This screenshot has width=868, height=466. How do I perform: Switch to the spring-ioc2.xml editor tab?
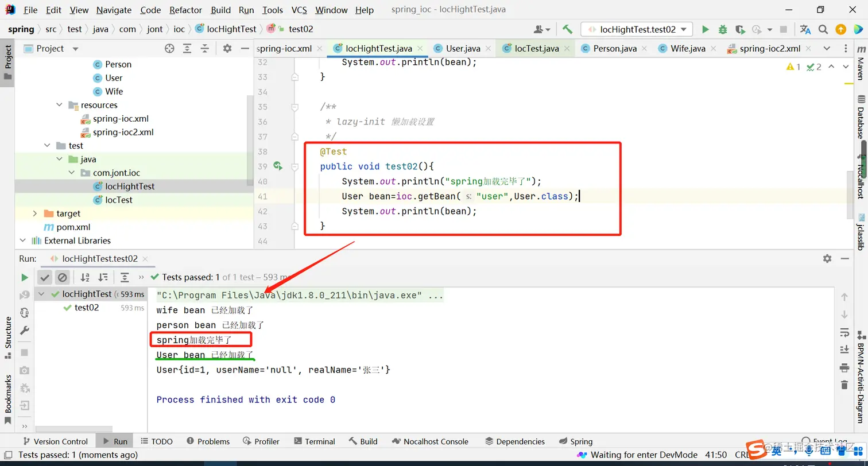[x=769, y=48]
